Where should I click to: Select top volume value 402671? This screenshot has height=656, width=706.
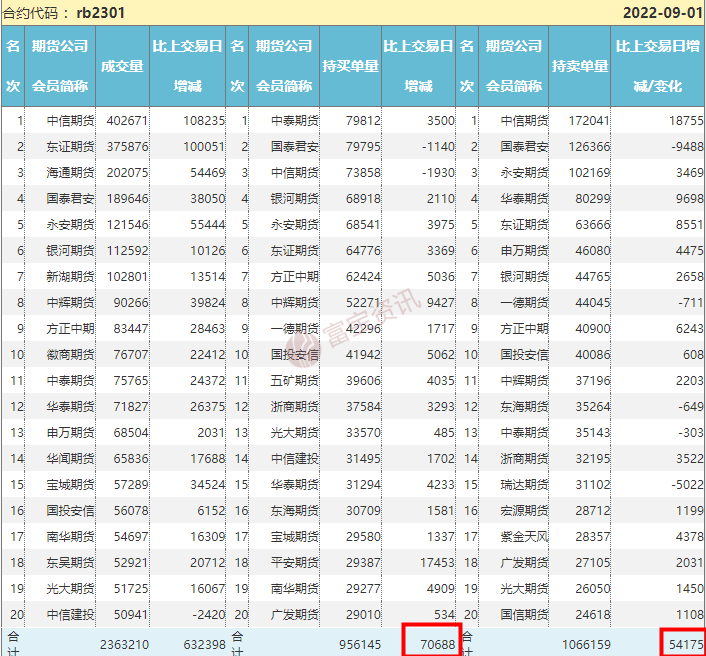[126, 120]
